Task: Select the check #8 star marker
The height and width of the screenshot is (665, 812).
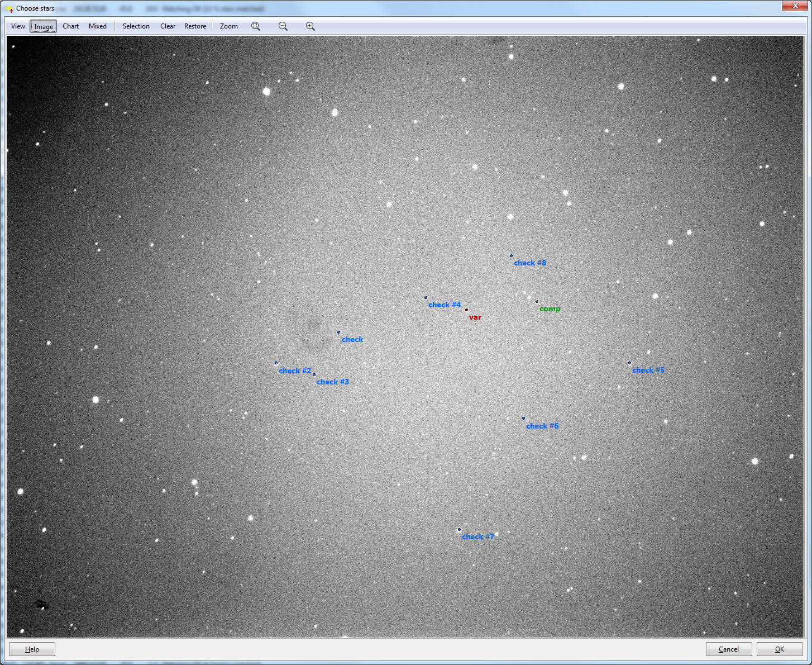Action: pyautogui.click(x=511, y=256)
